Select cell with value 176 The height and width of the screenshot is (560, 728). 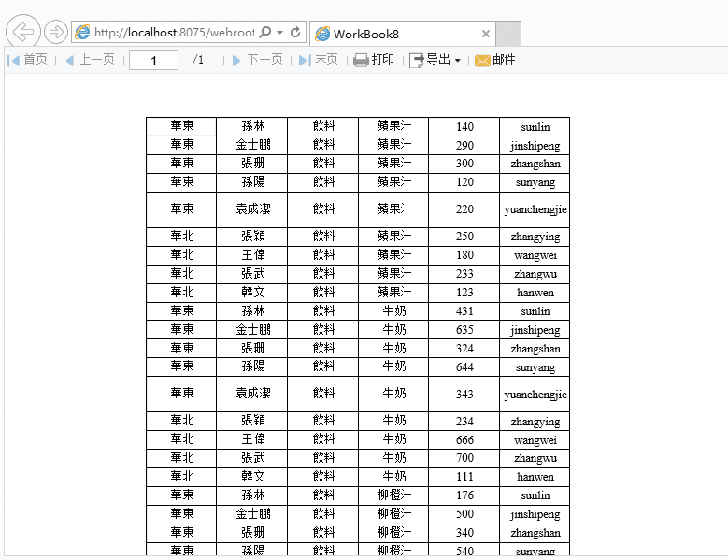tap(464, 495)
